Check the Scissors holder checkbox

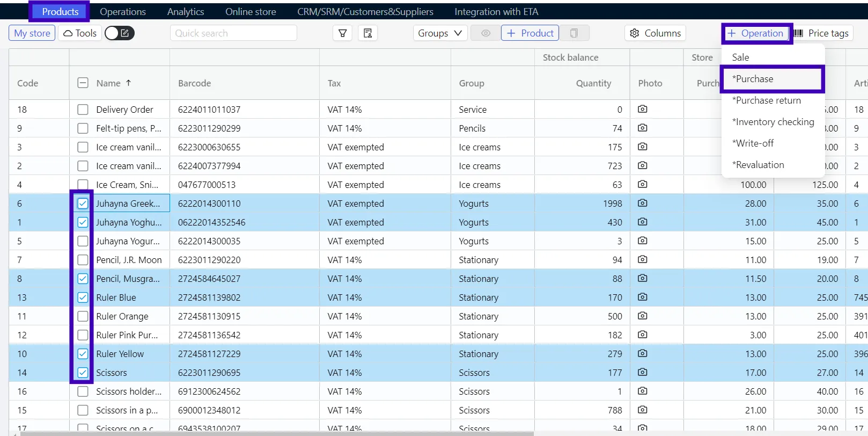pyautogui.click(x=83, y=391)
